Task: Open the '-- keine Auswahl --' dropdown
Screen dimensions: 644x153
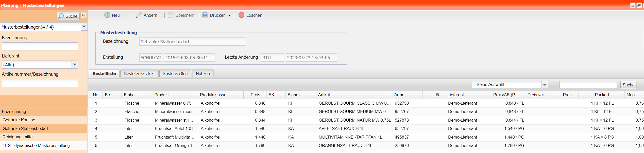Action: pos(545,85)
